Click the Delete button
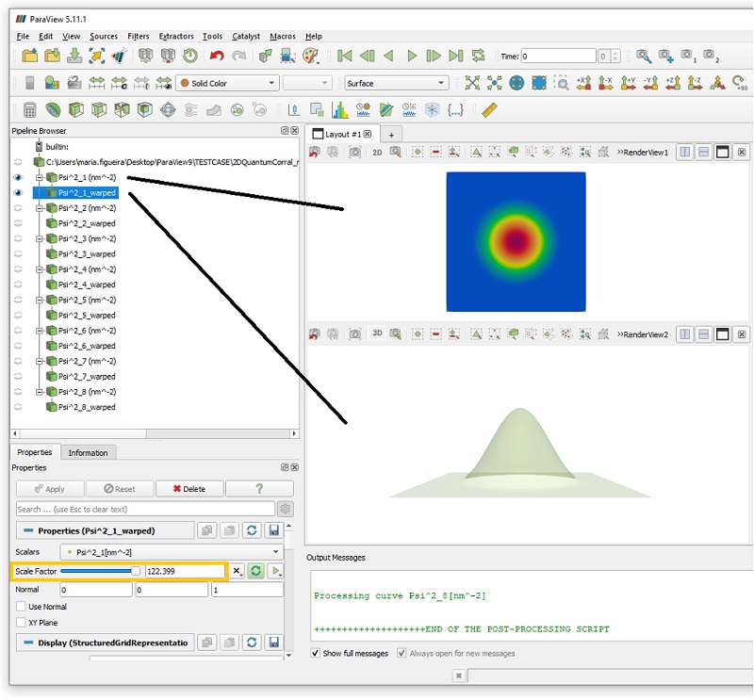The height and width of the screenshot is (700, 754). tap(189, 489)
